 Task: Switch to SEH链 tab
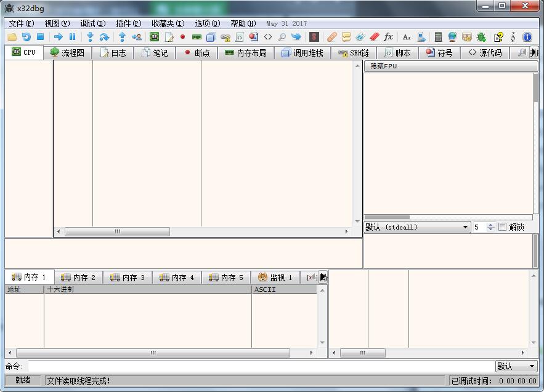[x=353, y=53]
